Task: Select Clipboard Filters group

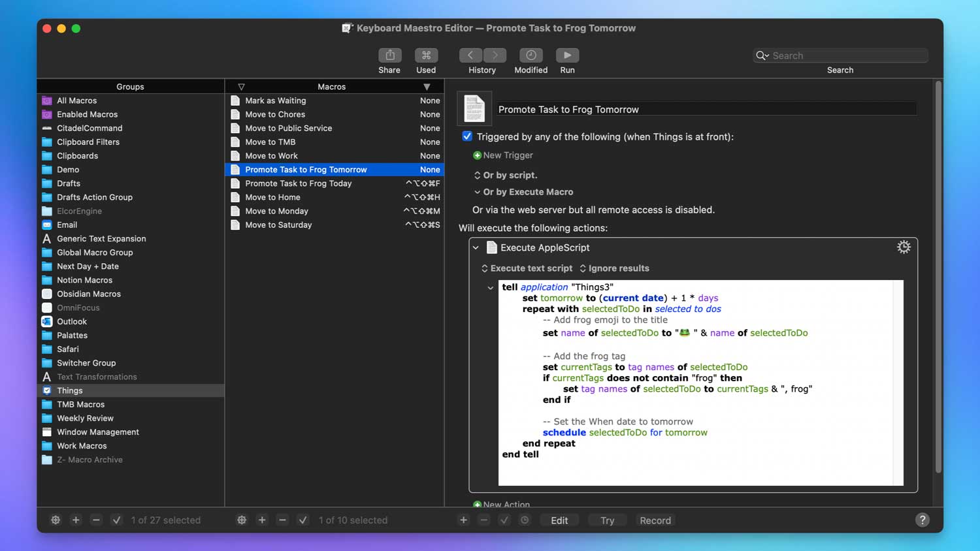Action: [131, 142]
